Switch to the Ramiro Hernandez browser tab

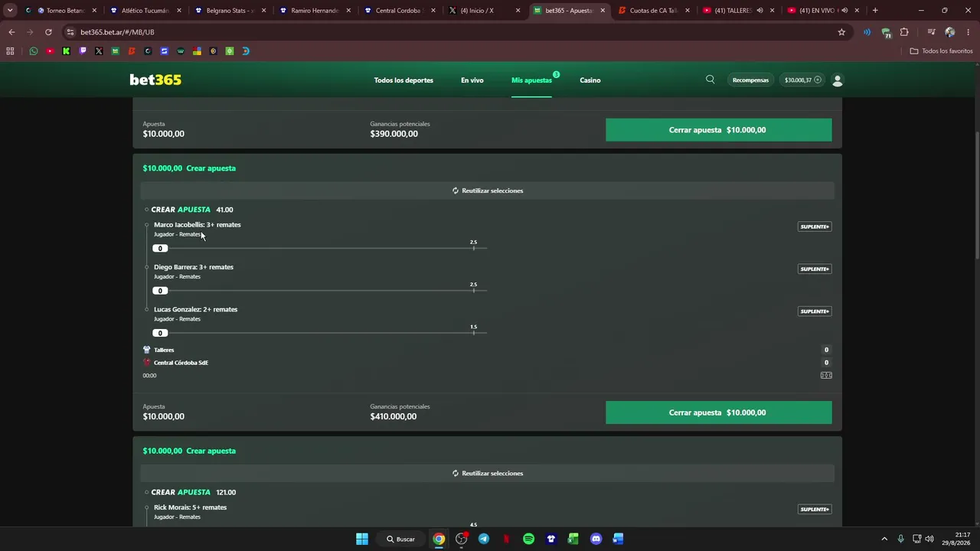(x=314, y=11)
